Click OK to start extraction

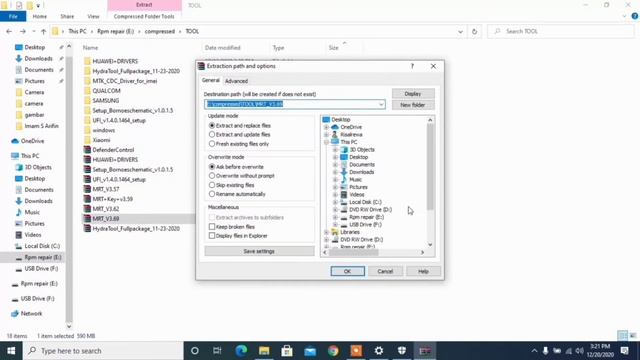coord(347,271)
